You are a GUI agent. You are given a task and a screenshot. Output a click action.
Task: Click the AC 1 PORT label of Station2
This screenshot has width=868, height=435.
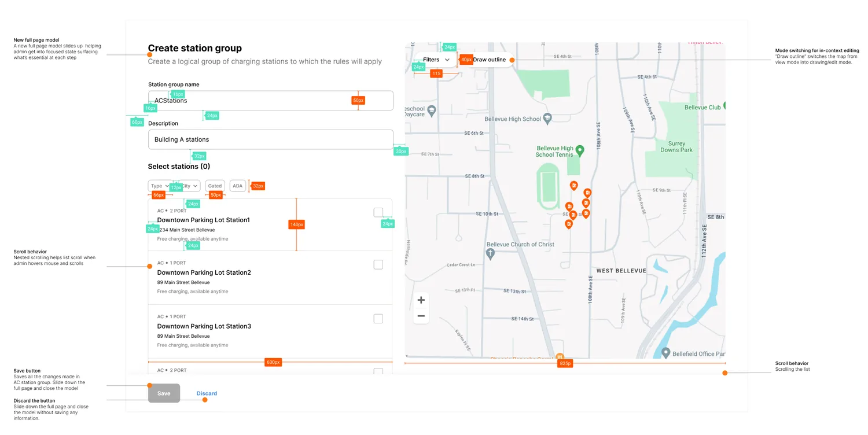coord(172,263)
